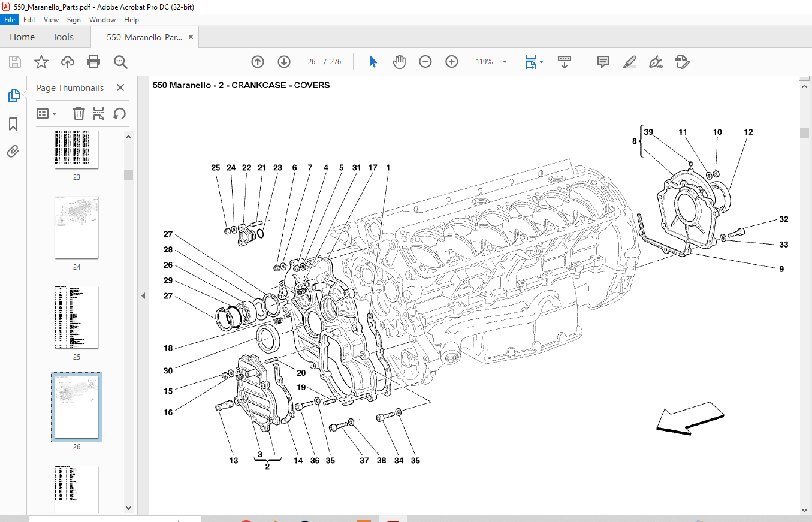Image resolution: width=812 pixels, height=522 pixels.
Task: Open the Bookmarks panel icon
Action: [x=13, y=124]
